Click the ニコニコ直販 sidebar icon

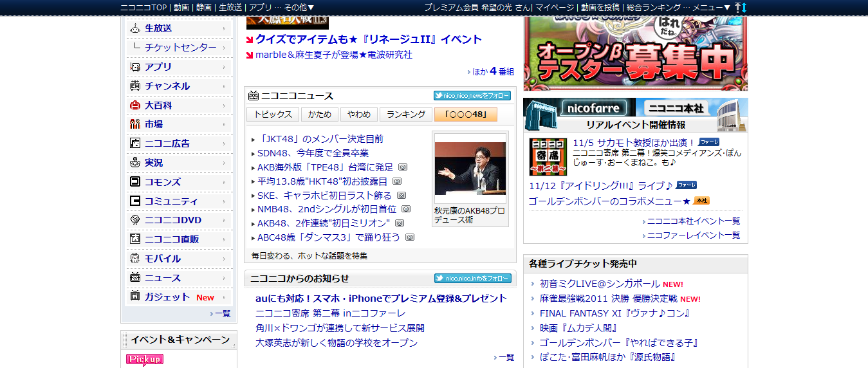[135, 239]
